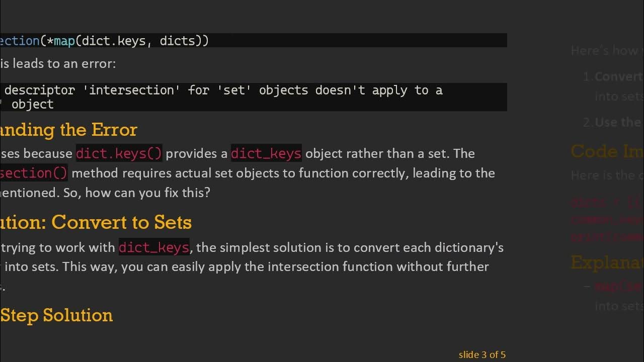Image resolution: width=644 pixels, height=362 pixels.
Task: Click the "dict_keys" code after "trying to work with"
Action: point(154,247)
